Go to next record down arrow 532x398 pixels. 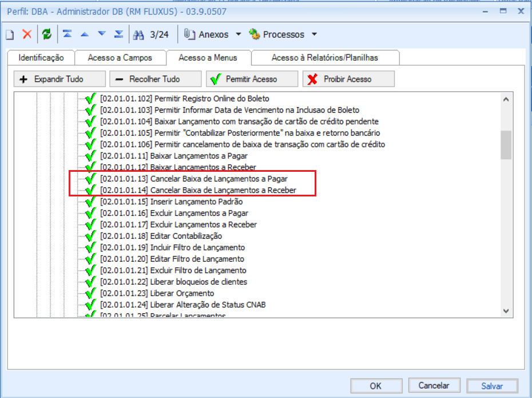pyautogui.click(x=102, y=34)
